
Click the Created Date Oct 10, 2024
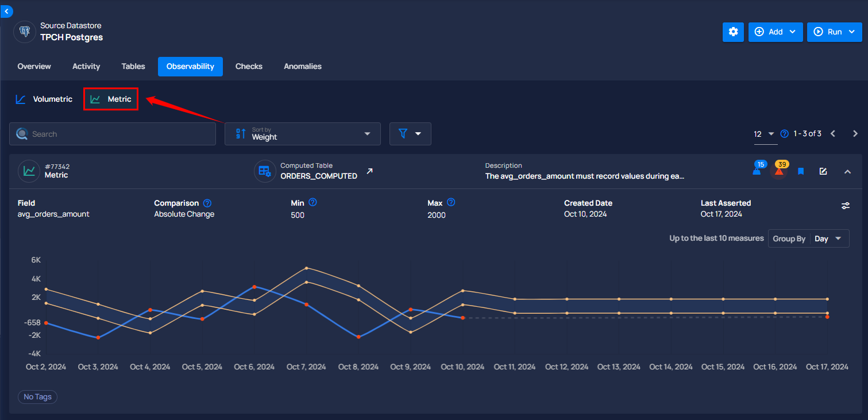(x=585, y=214)
